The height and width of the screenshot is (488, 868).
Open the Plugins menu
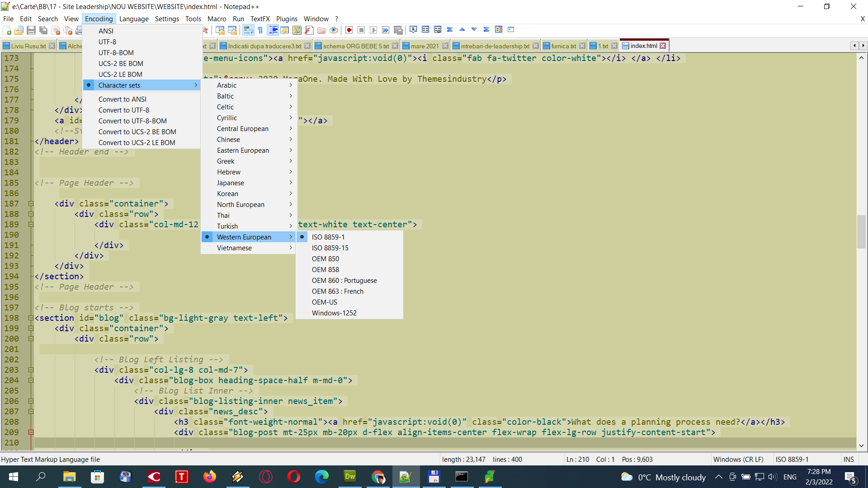[x=287, y=19]
